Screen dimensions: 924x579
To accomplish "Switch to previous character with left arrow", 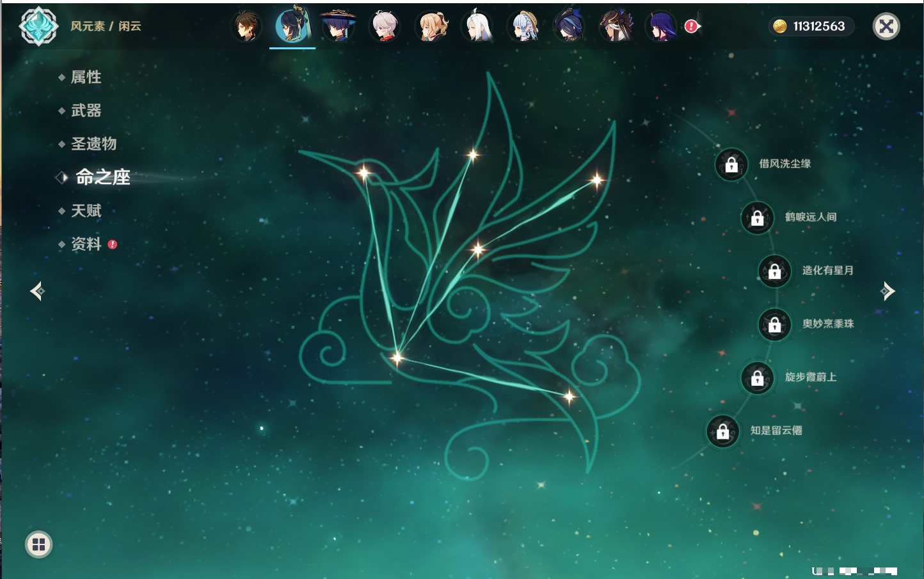I will click(x=37, y=291).
